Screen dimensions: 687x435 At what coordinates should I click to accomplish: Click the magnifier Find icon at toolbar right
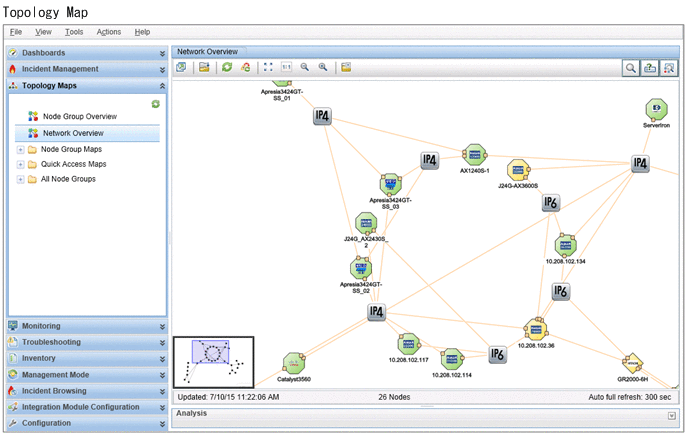tap(631, 68)
